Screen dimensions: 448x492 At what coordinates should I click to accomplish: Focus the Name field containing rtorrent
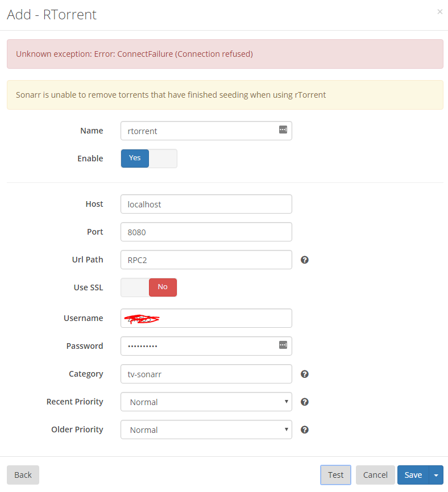click(x=206, y=131)
